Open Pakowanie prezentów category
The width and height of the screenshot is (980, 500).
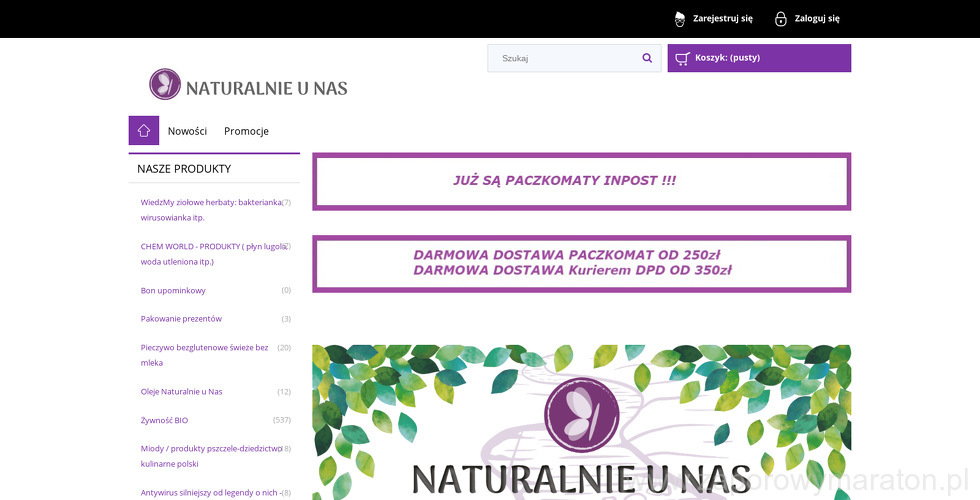181,319
